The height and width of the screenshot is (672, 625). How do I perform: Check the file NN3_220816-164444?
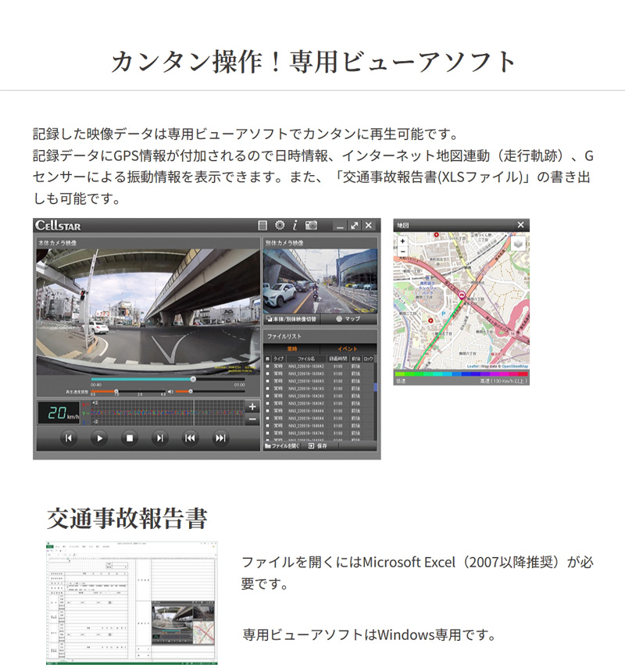pyautogui.click(x=268, y=410)
